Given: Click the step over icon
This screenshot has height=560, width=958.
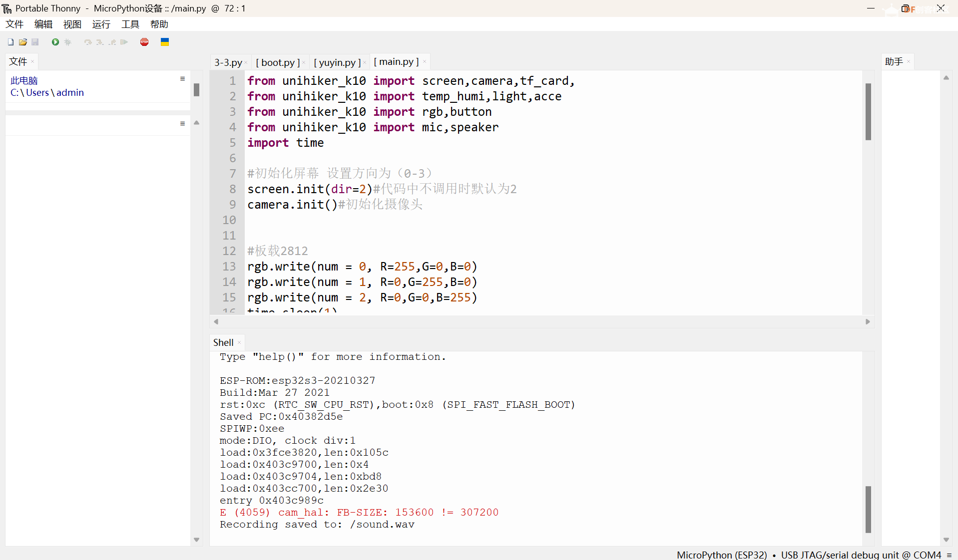Looking at the screenshot, I should (x=88, y=42).
